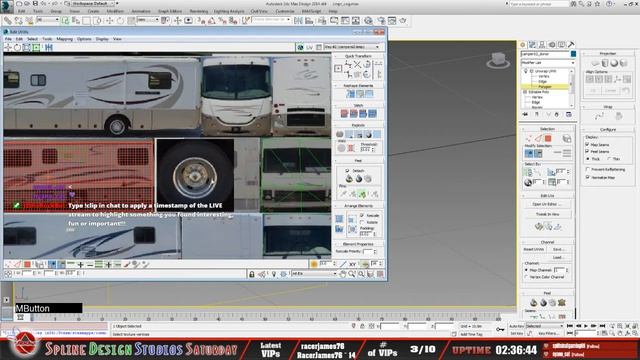Collapse the Stitch rollout
The image size is (640, 360).
tap(358, 105)
